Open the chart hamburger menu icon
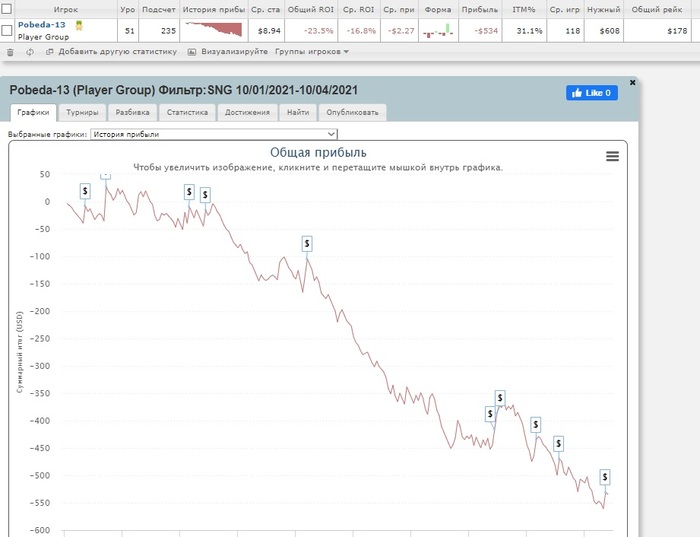Screen dimensions: 700x537 coord(612,156)
